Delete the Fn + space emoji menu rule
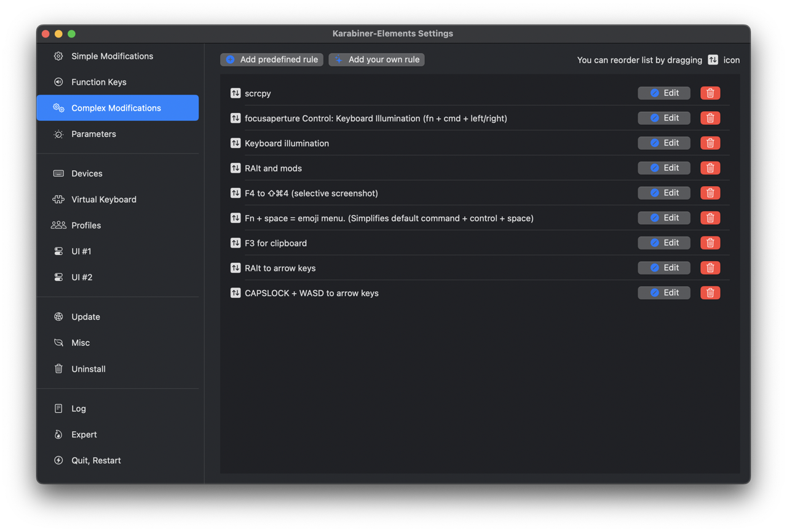This screenshot has height=532, width=787. pyautogui.click(x=710, y=217)
